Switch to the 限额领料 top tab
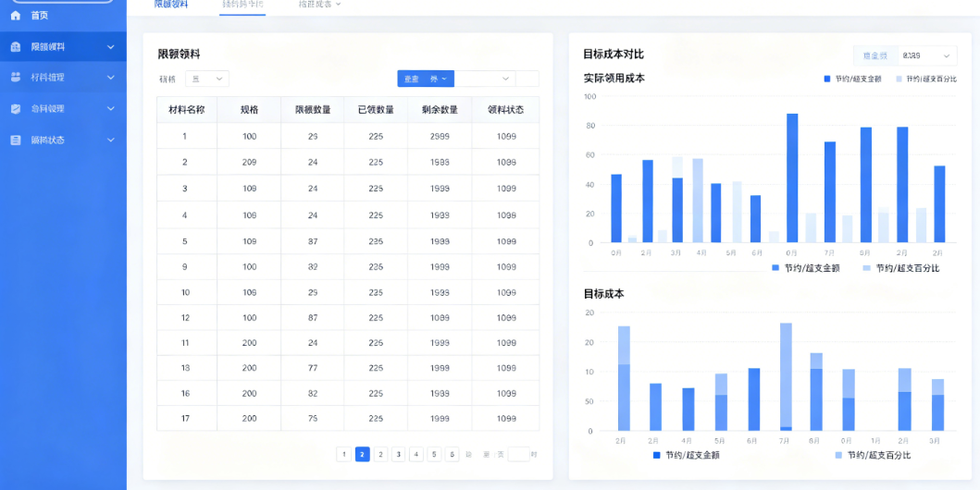Viewport: 980px width, 490px height. [171, 5]
